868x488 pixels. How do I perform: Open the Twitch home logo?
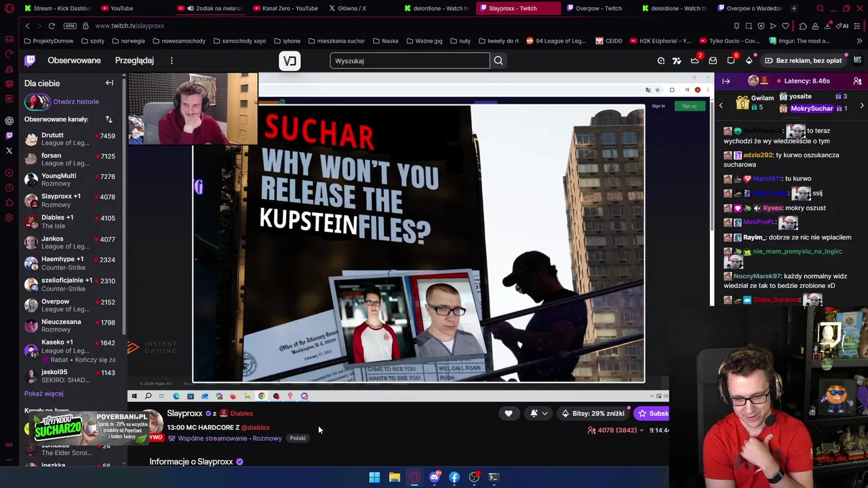[30, 60]
